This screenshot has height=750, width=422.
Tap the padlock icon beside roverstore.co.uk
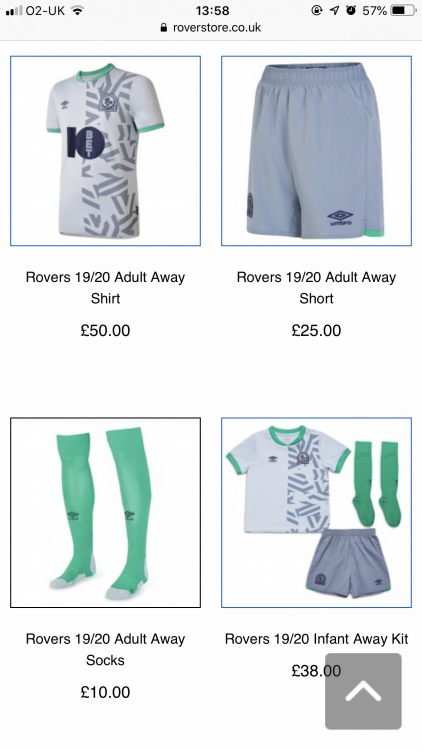164,28
